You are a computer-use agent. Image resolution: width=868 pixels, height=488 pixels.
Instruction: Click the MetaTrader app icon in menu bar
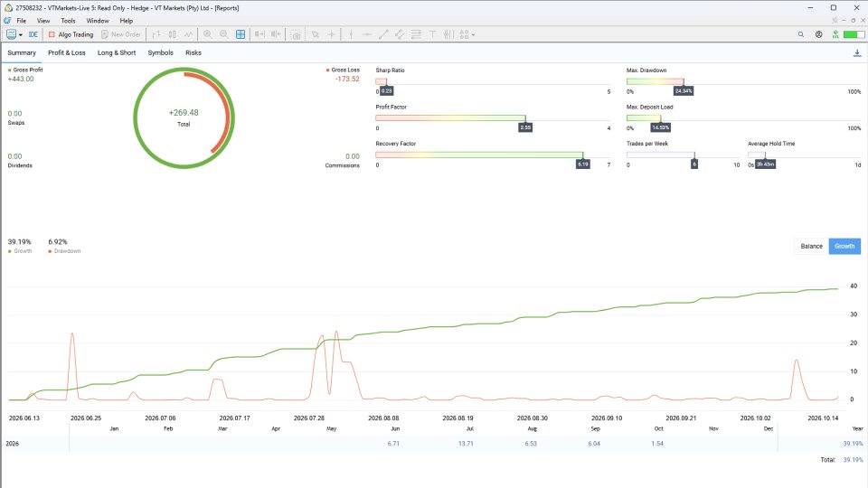(7, 21)
